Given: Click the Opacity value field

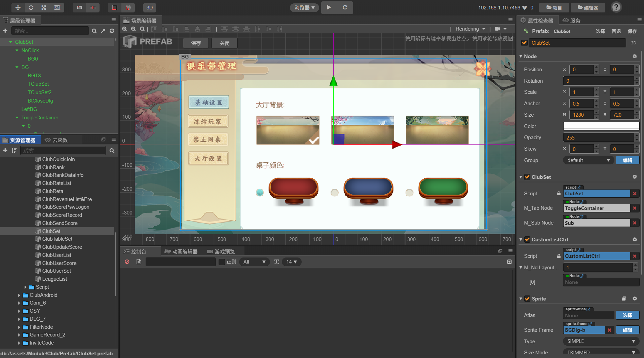Looking at the screenshot, I should (x=599, y=137).
